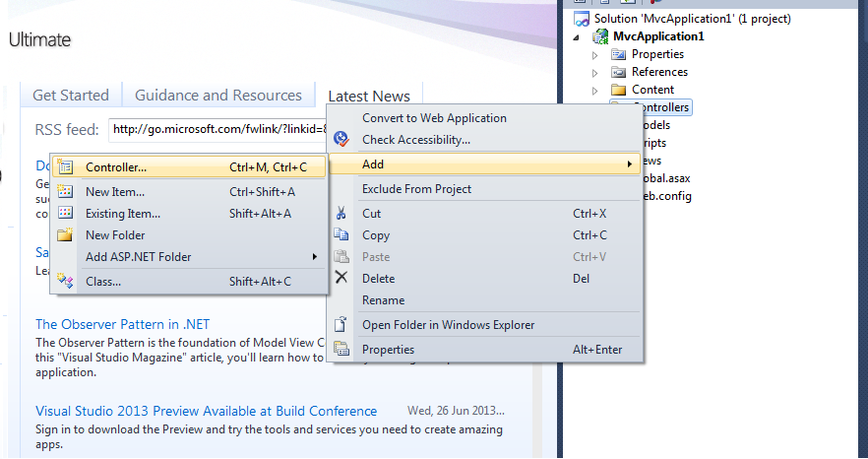Select Solution 'MvcApplication1' tree row

pyautogui.click(x=683, y=19)
